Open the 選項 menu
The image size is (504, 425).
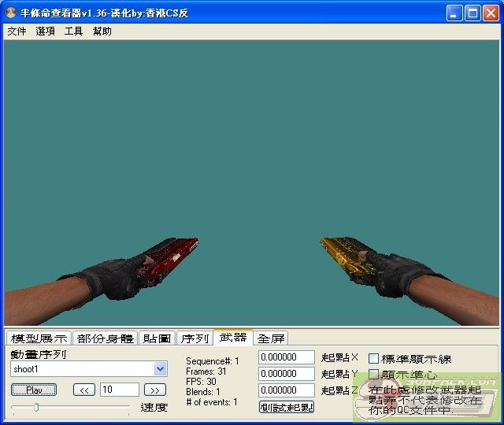click(45, 31)
